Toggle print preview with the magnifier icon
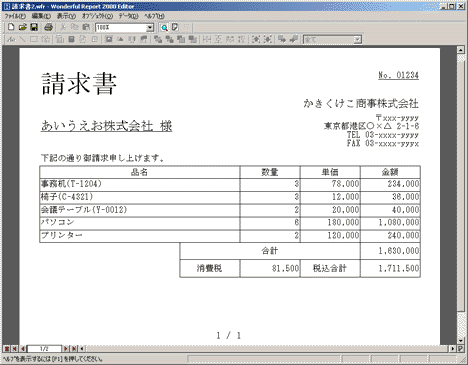Viewport: 468px width, 365px height. (164, 28)
